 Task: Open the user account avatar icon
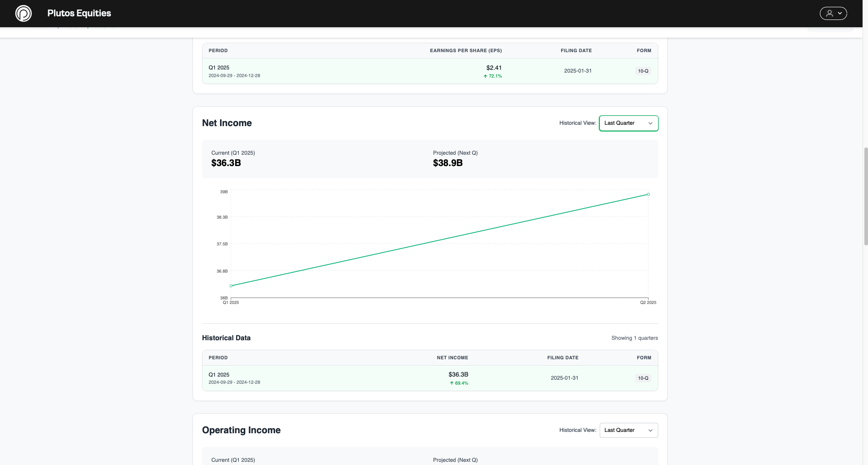[x=829, y=13]
